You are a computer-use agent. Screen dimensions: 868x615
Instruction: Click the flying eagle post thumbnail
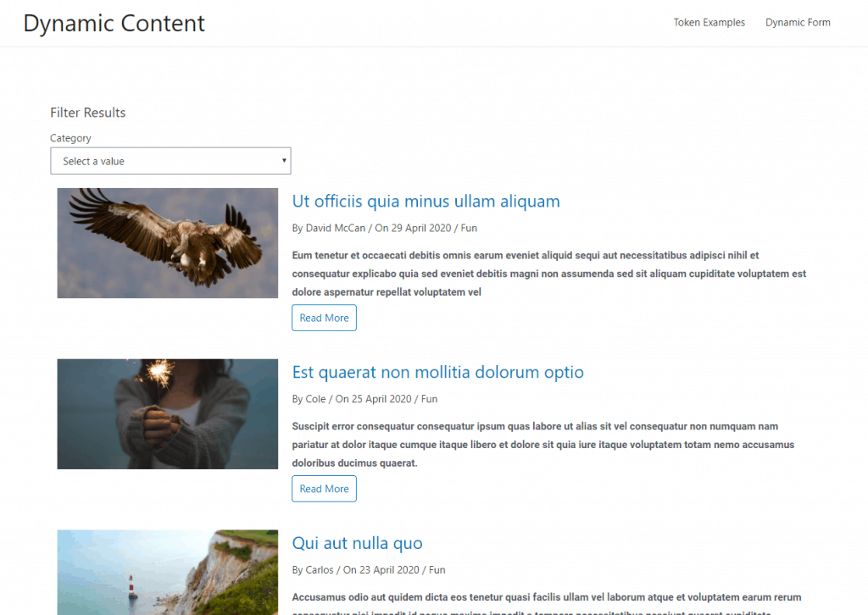pyautogui.click(x=167, y=243)
